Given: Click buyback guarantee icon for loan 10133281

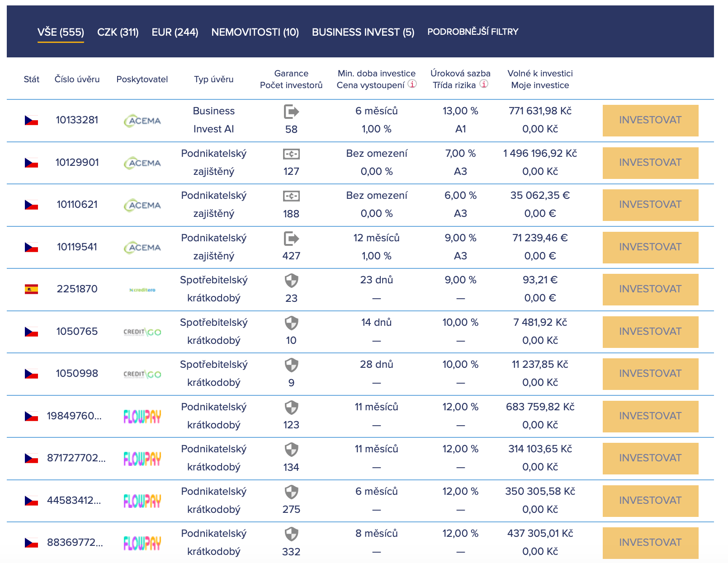Looking at the screenshot, I should point(291,111).
